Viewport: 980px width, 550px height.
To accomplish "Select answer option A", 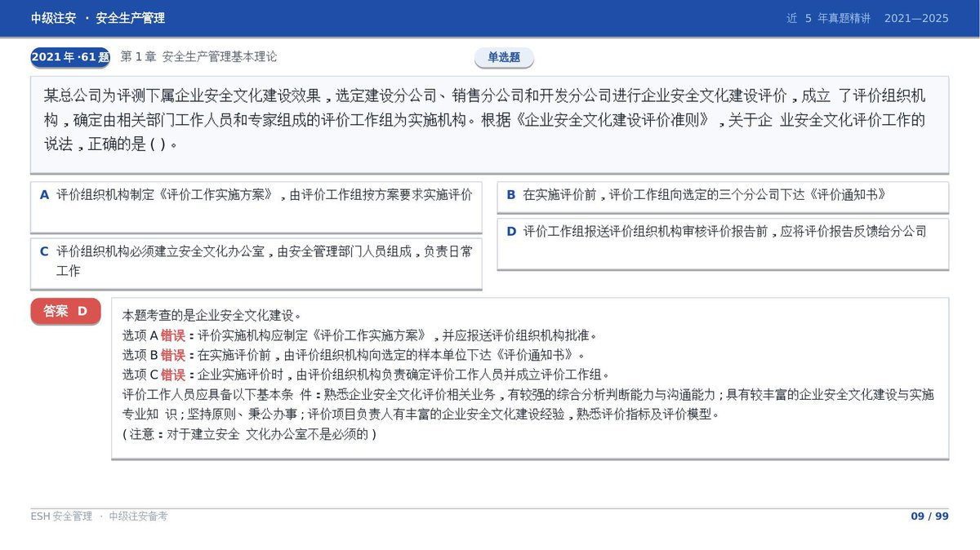I will pos(256,207).
